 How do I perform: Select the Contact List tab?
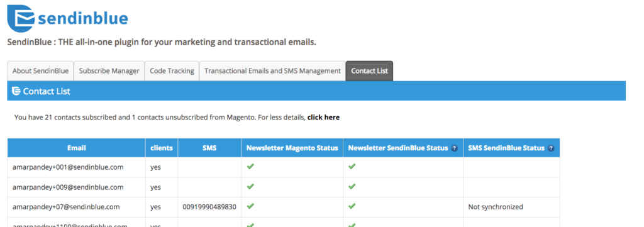point(369,71)
